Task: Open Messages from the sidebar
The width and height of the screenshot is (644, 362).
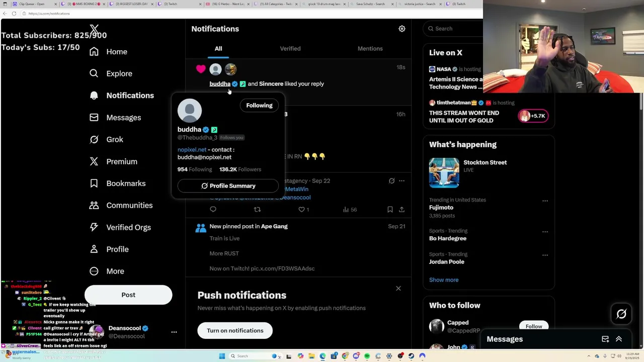Action: [x=115, y=118]
